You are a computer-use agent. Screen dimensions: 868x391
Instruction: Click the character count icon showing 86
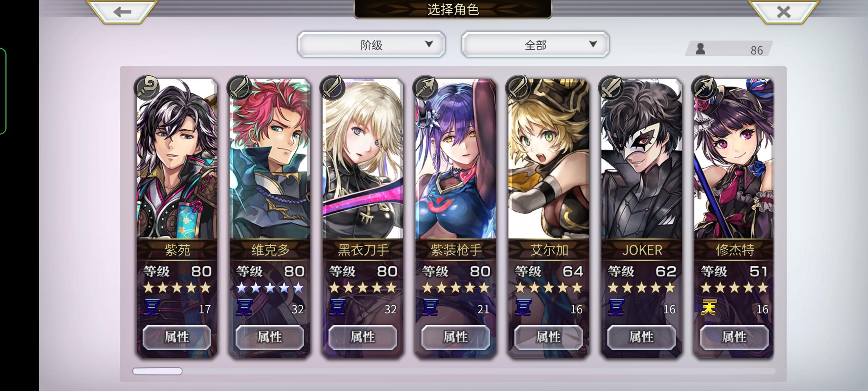(701, 49)
